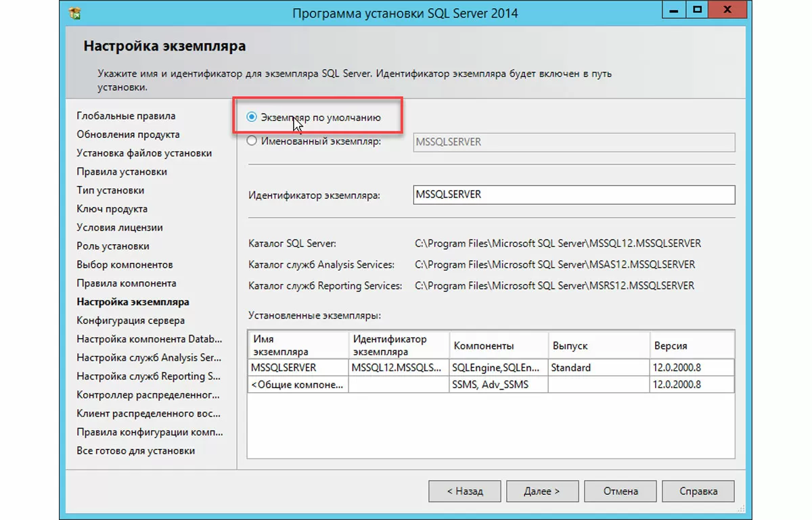Image resolution: width=812 pixels, height=520 pixels.
Task: Select the Настройка экземпляра step
Action: coord(133,302)
